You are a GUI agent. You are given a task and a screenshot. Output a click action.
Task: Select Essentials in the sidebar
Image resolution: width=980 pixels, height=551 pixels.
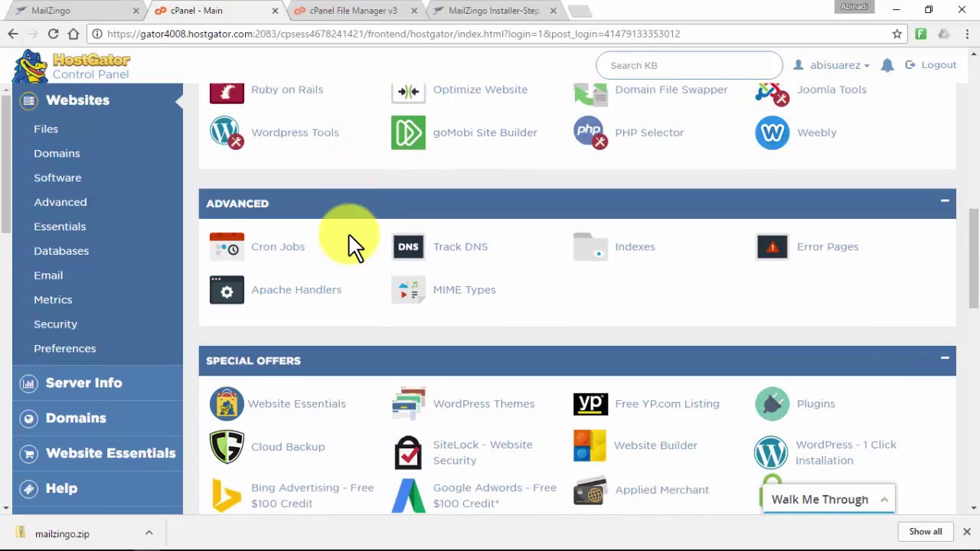pyautogui.click(x=60, y=227)
